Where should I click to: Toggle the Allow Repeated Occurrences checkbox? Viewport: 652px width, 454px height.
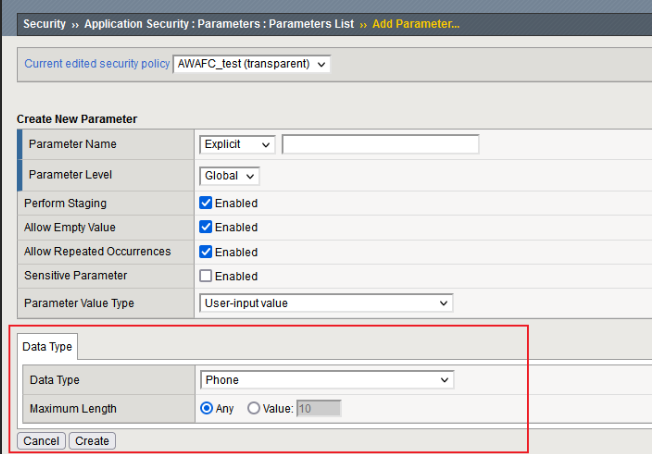coord(206,252)
